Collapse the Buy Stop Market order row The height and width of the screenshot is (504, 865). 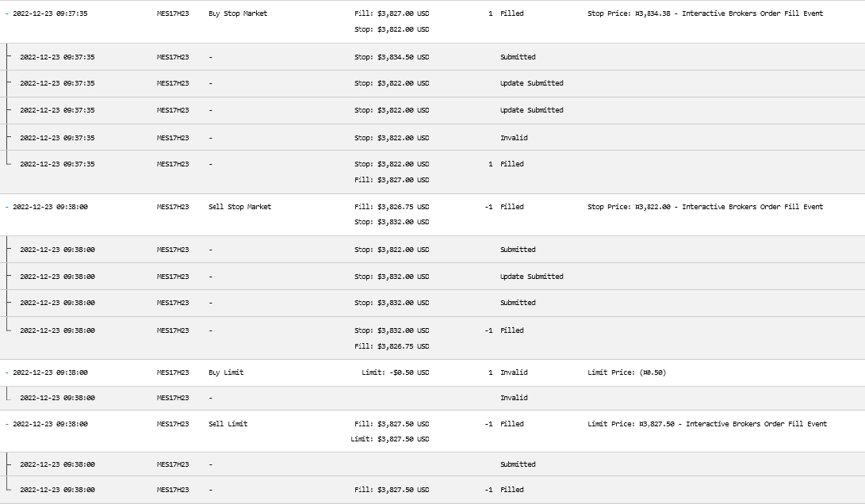click(x=6, y=13)
